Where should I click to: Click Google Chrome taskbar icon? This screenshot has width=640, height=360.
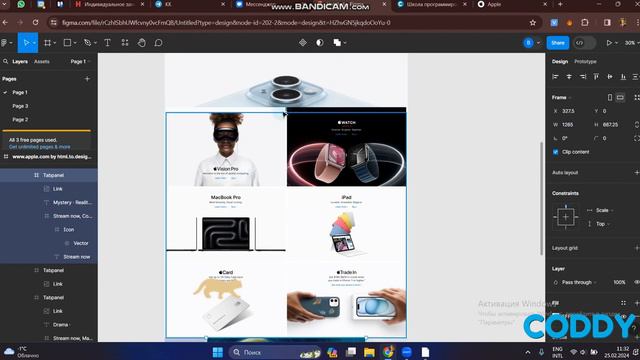pyautogui.click(x=388, y=352)
